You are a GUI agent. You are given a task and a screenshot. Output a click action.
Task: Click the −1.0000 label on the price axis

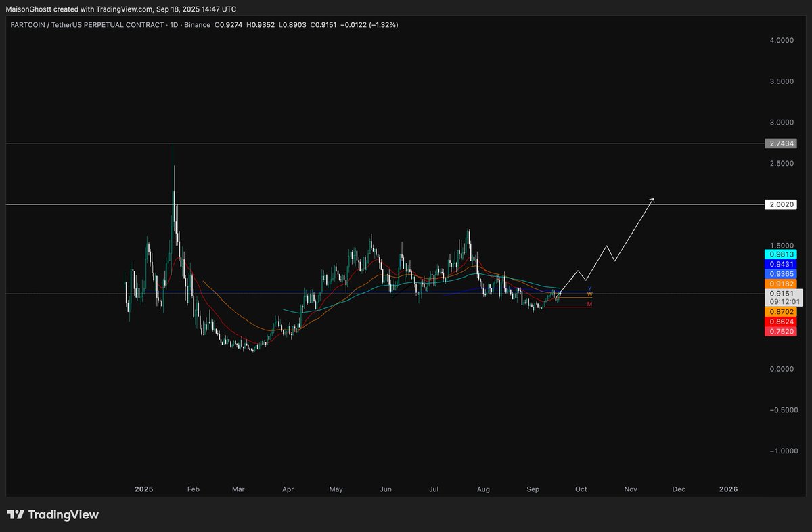tap(780, 451)
